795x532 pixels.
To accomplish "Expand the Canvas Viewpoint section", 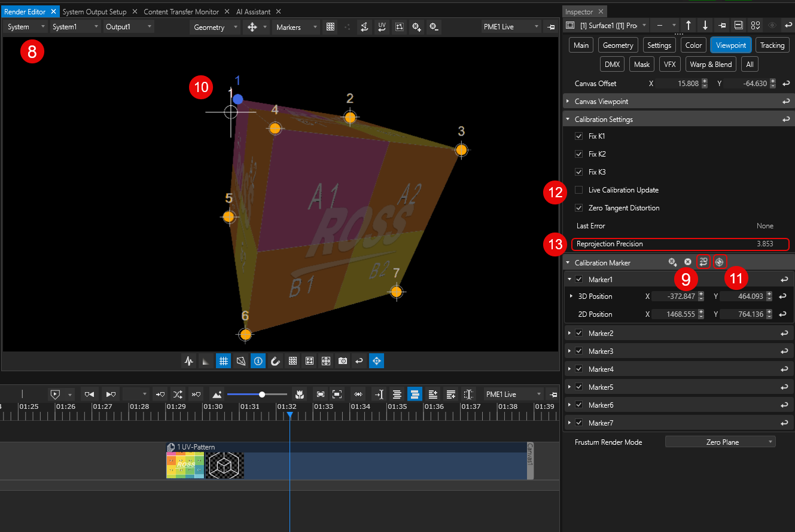I will 568,102.
